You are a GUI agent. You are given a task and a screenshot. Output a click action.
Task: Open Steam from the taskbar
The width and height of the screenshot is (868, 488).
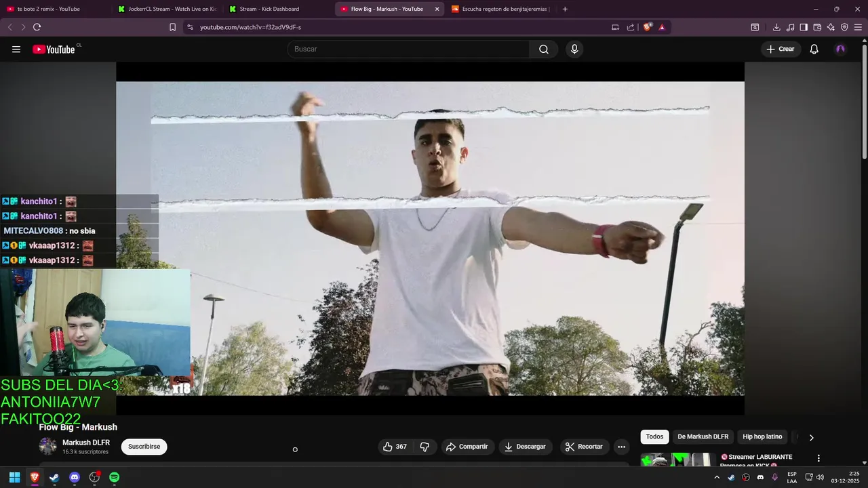54,477
